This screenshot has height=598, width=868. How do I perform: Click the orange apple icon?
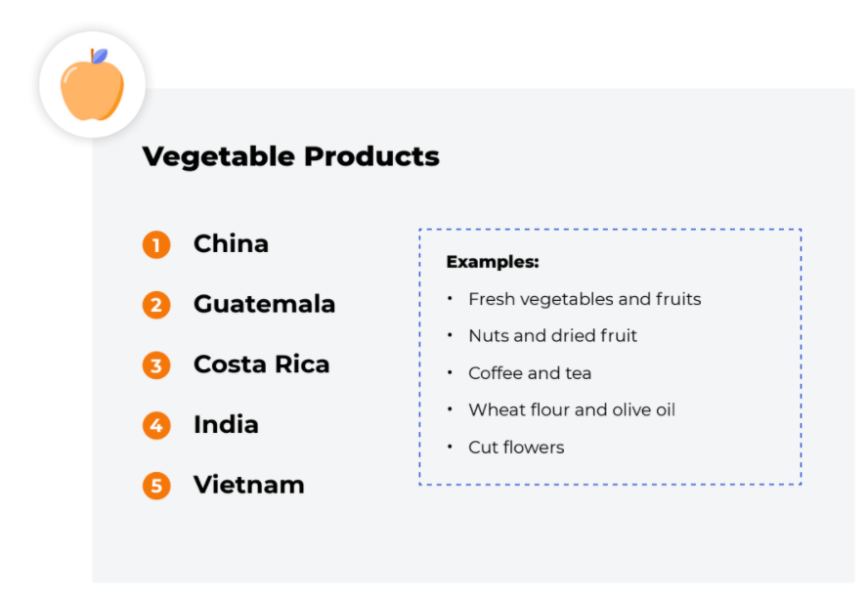click(92, 85)
